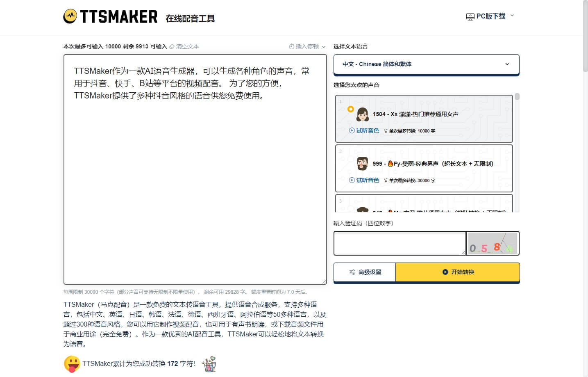588x377 pixels.
Task: Click the 潇潇 female avatar icon
Action: click(362, 114)
